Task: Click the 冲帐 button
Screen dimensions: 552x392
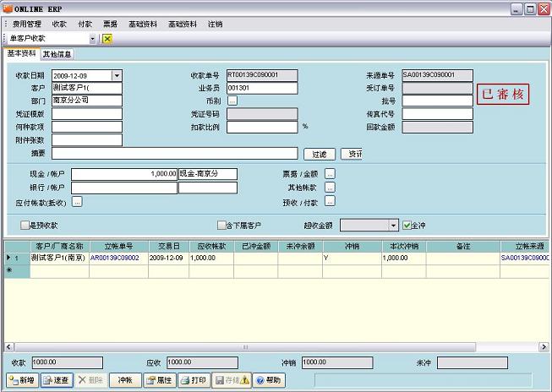Action: pos(125,380)
